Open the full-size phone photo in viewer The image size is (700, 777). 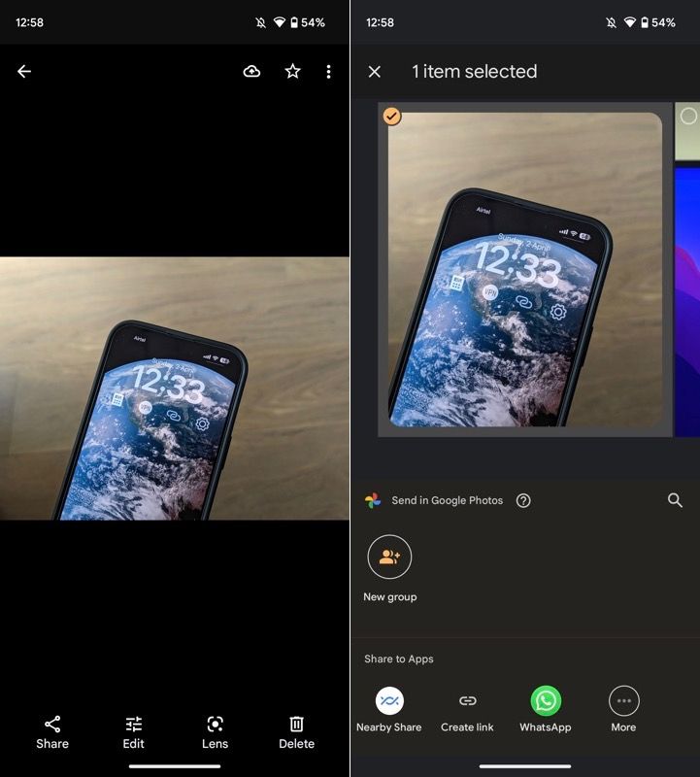[175, 388]
